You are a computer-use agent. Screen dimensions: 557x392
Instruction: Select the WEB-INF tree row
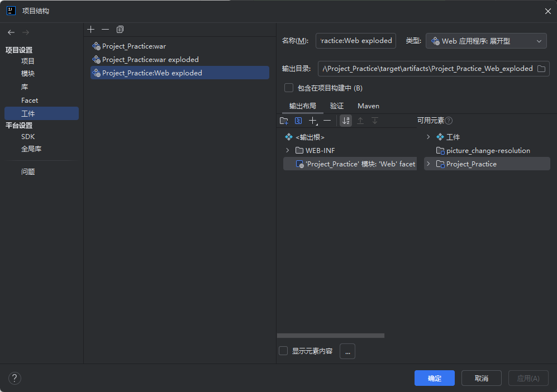pos(350,151)
